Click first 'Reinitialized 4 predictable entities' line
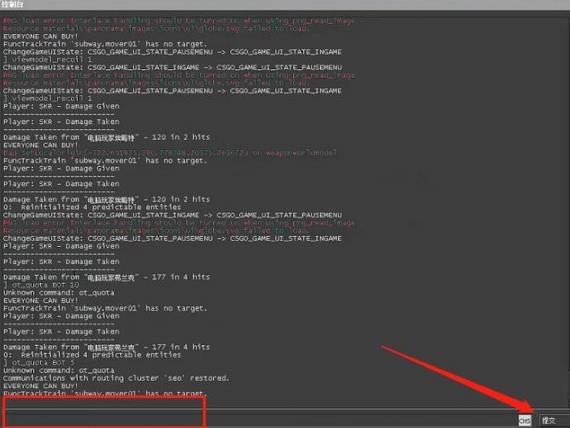The image size is (570, 428). (x=92, y=207)
